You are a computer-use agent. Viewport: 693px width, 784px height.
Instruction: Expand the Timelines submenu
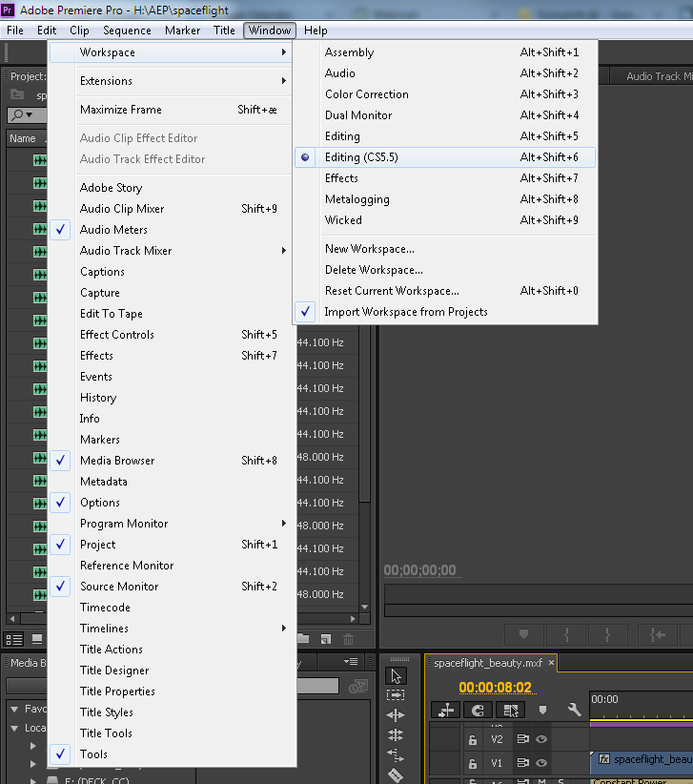pyautogui.click(x=170, y=629)
